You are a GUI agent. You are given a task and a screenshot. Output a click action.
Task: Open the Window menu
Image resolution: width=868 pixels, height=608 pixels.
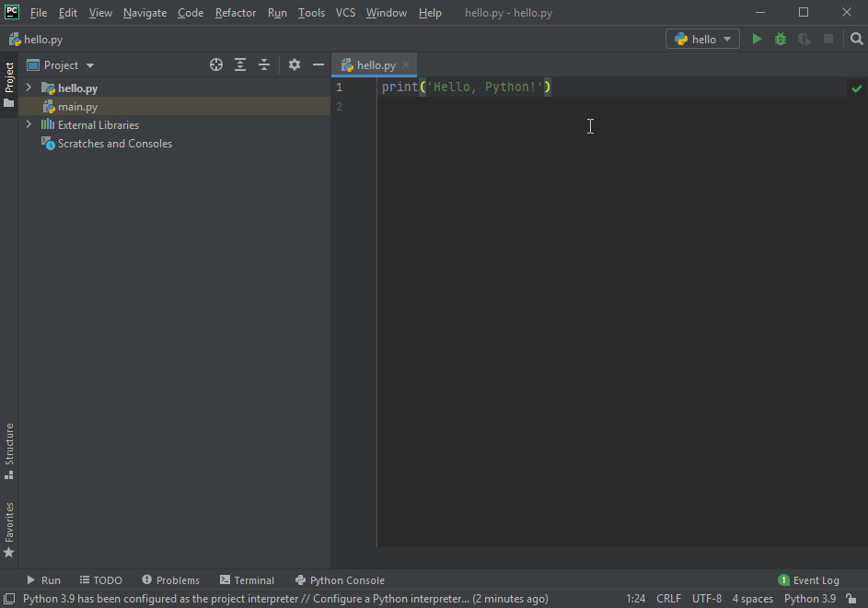coord(386,13)
